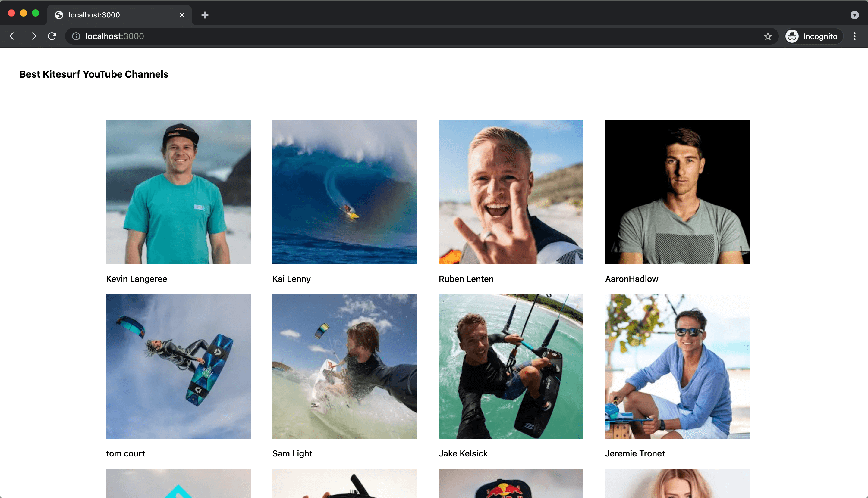Viewport: 868px width, 498px height.
Task: Open the tom court kiteboarding photo
Action: pos(178,367)
